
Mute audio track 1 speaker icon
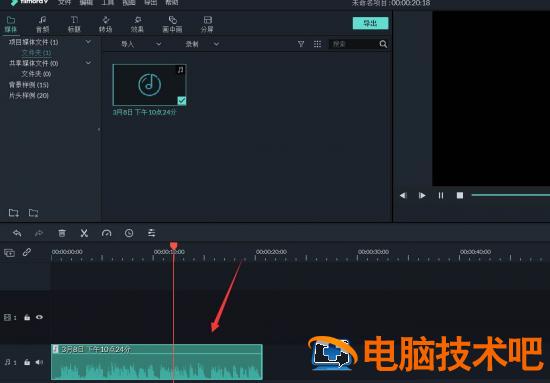click(39, 362)
